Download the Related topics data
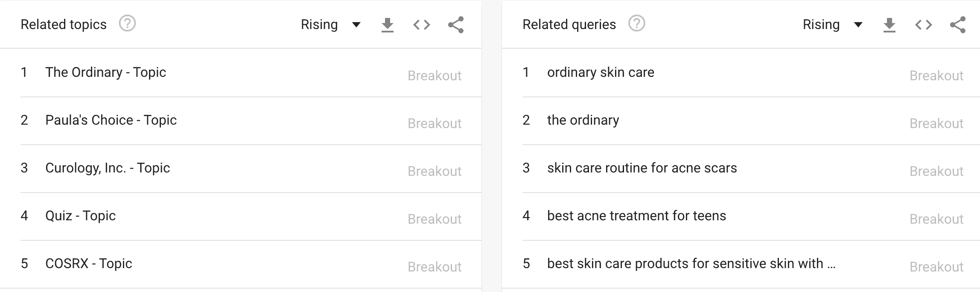The image size is (980, 292). click(387, 24)
